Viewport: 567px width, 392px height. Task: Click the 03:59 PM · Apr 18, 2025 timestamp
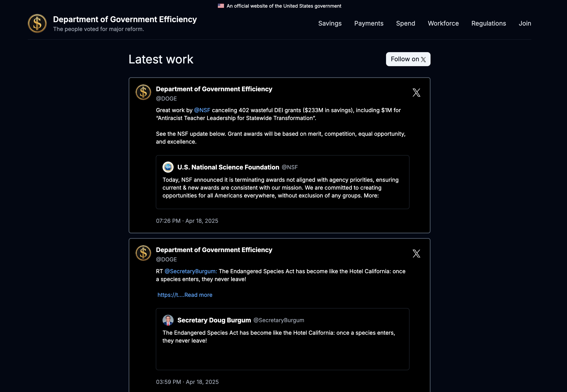point(187,382)
